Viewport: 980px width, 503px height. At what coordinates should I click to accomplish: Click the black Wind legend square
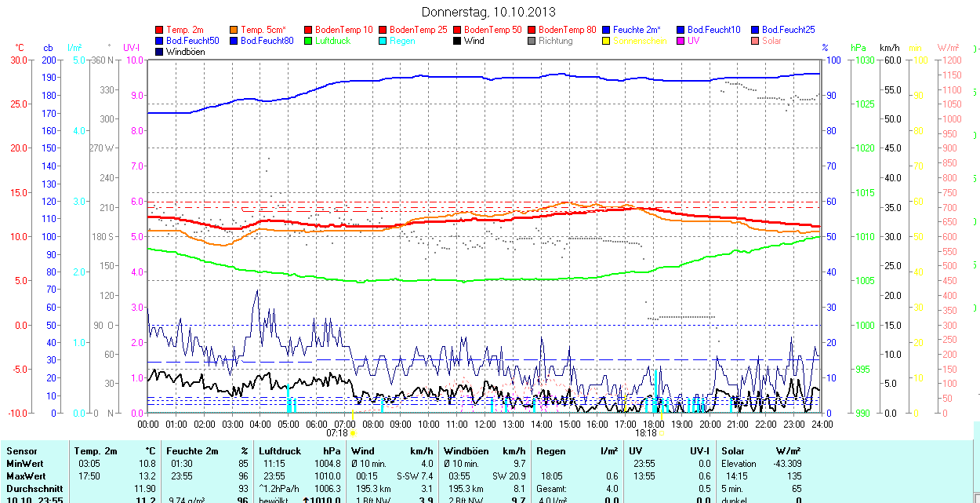pos(457,41)
